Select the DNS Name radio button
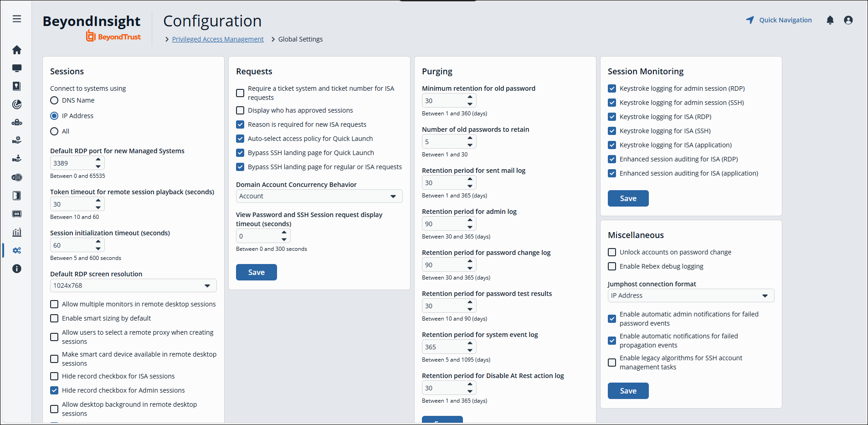 pyautogui.click(x=54, y=100)
